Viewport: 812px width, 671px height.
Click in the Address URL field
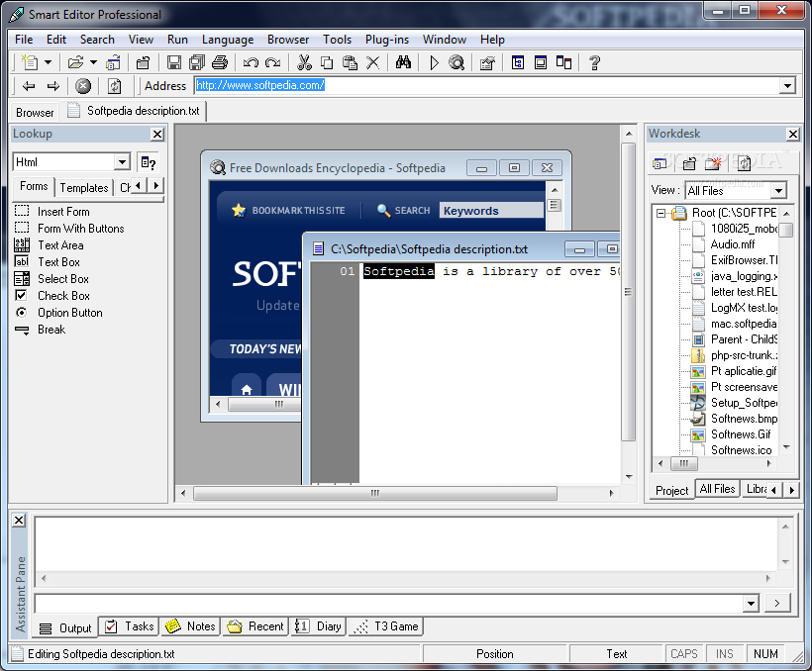[487, 85]
